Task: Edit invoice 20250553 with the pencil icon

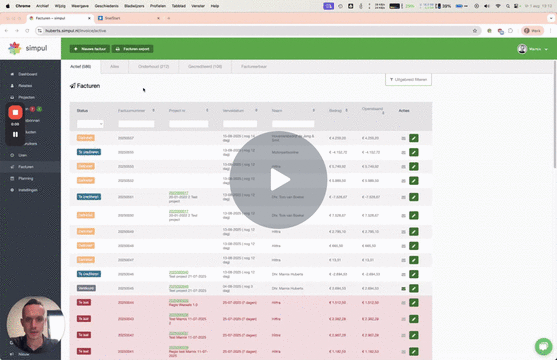Action: [413, 166]
